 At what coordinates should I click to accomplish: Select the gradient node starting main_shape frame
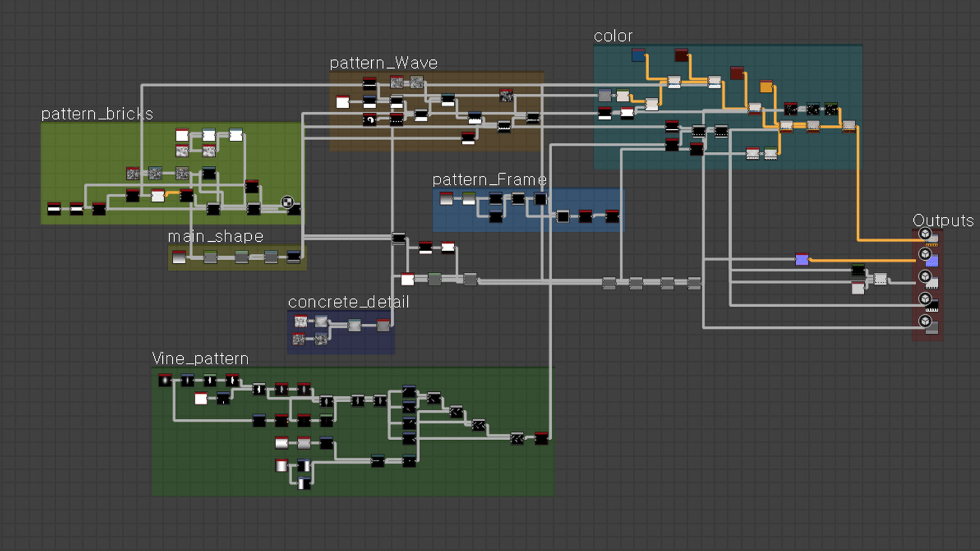click(179, 257)
